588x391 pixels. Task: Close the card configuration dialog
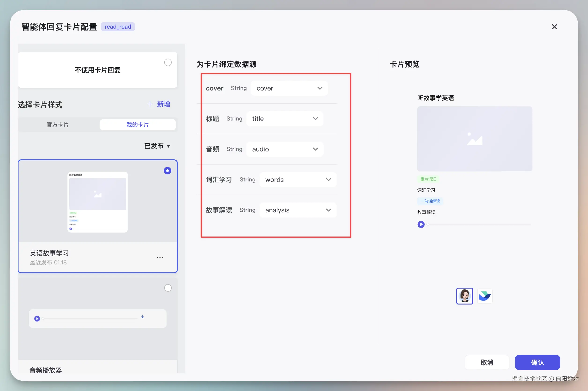tap(554, 27)
